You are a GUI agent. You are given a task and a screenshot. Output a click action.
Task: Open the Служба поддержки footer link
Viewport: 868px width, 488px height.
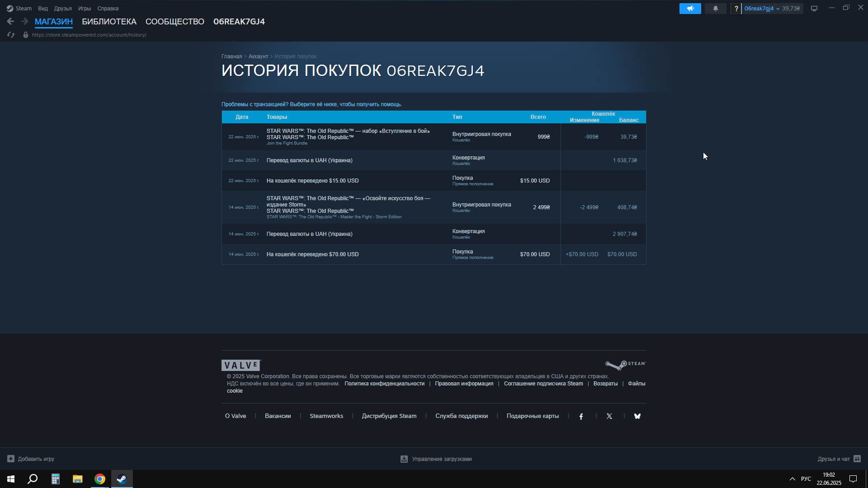click(x=462, y=416)
